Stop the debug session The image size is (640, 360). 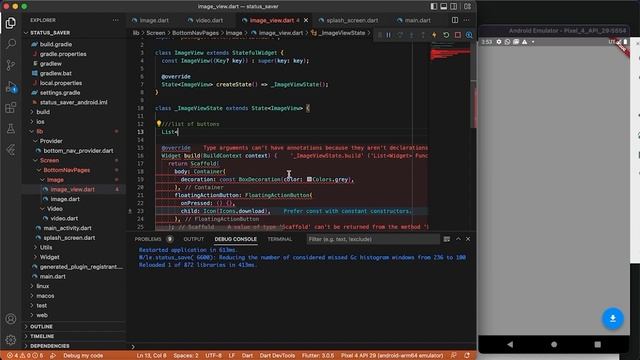[458, 35]
